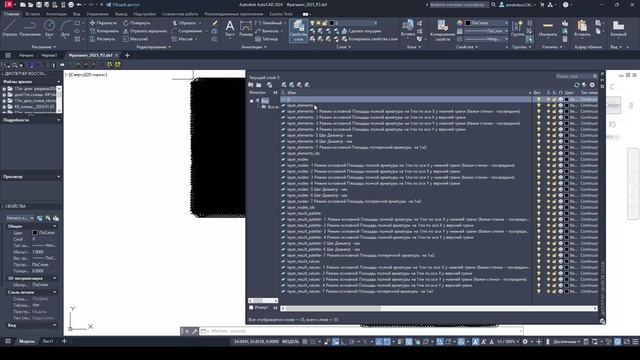Expand the Редактирование panel
This screenshot has width=640, height=360.
153,47
